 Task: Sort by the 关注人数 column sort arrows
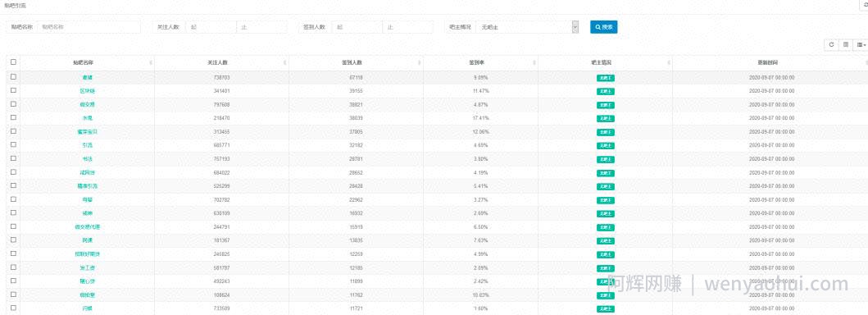285,63
